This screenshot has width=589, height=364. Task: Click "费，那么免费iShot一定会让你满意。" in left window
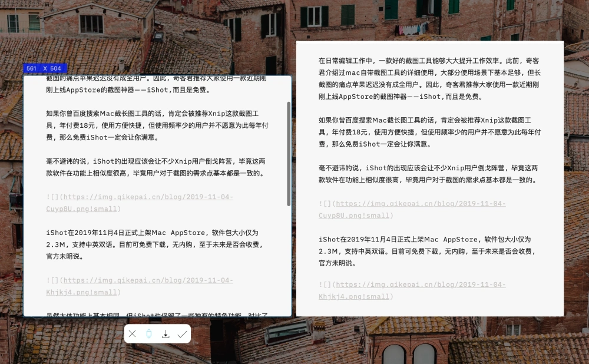tap(102, 137)
